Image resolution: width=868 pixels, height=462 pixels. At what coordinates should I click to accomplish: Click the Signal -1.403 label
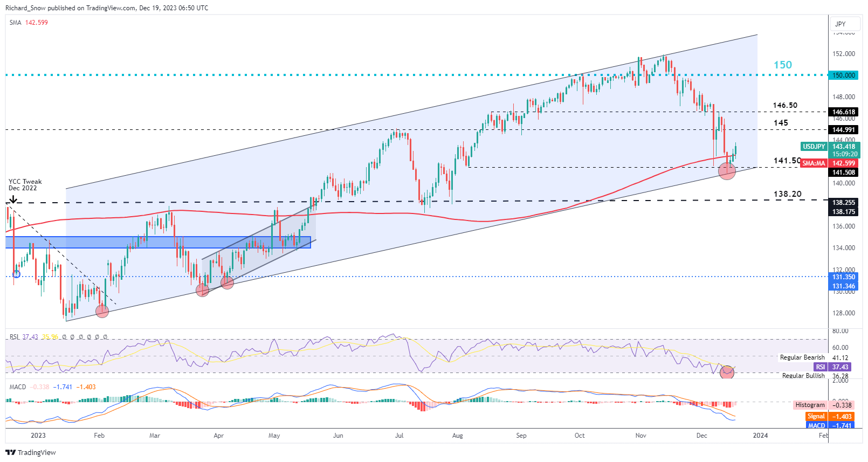[x=830, y=417]
